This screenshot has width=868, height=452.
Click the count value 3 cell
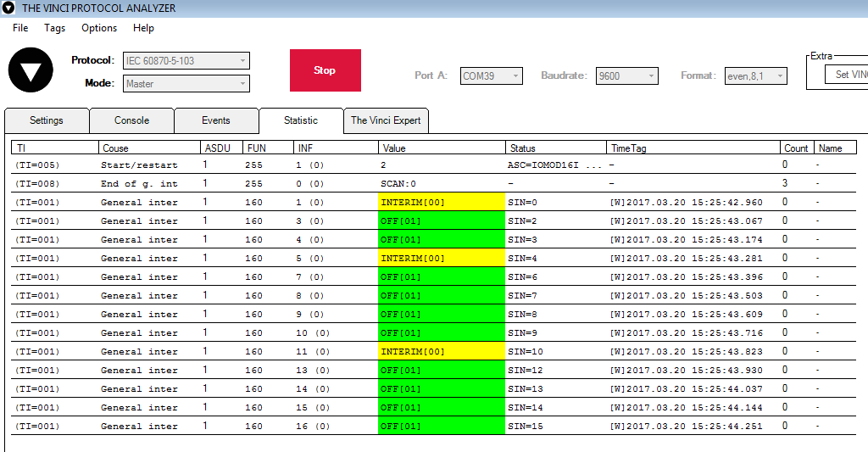pos(785,183)
